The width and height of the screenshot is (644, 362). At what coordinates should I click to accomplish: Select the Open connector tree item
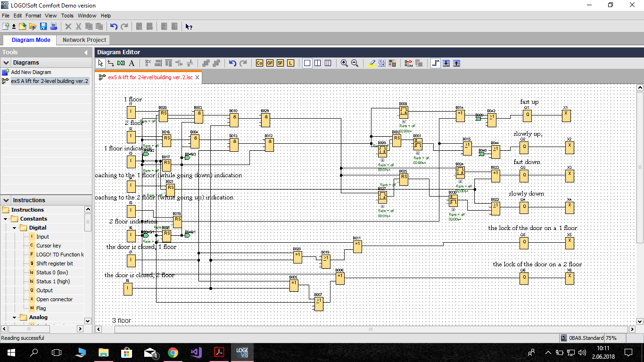55,299
